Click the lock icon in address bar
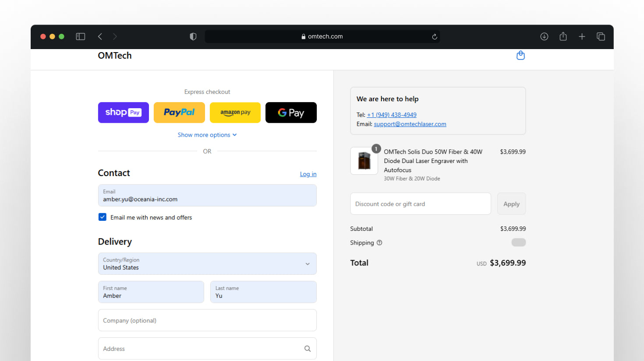 click(x=304, y=37)
